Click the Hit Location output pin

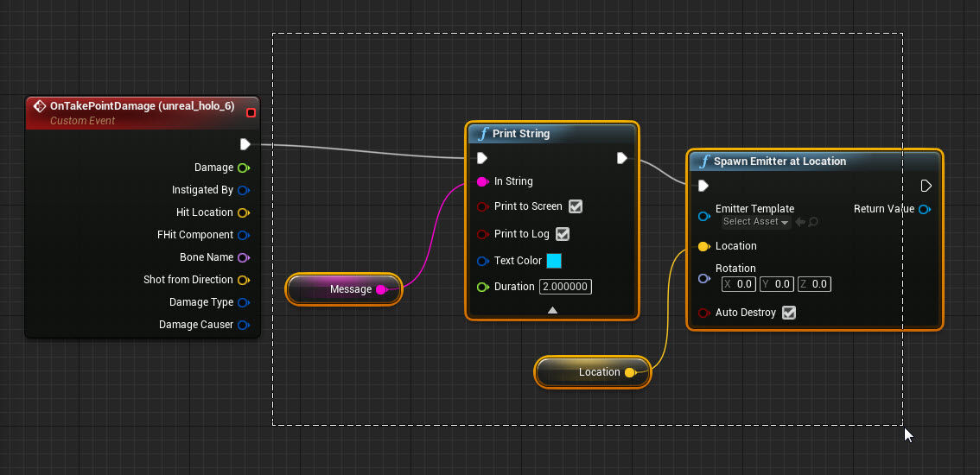point(243,212)
